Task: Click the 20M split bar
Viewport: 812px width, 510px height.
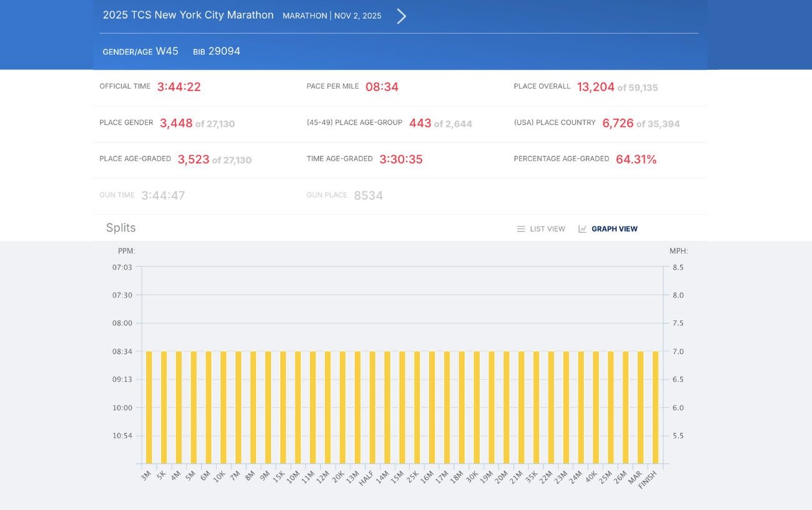Action: click(x=506, y=407)
